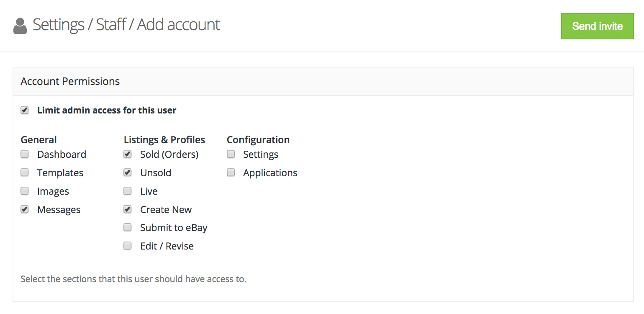Check the Edit / Revise checkbox

128,246
